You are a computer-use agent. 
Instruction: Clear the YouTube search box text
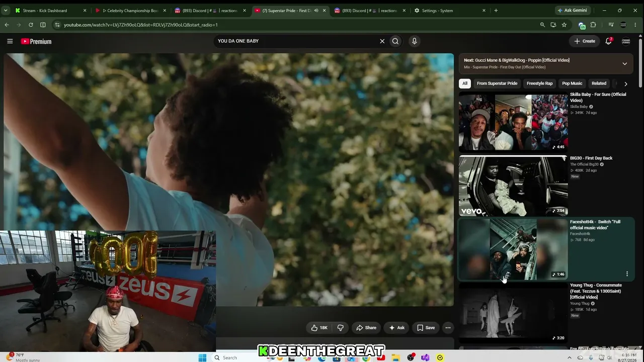[382, 41]
